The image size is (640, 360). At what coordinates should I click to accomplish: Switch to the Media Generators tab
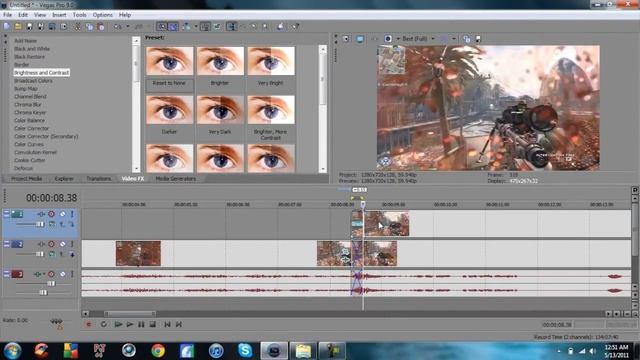[x=176, y=179]
